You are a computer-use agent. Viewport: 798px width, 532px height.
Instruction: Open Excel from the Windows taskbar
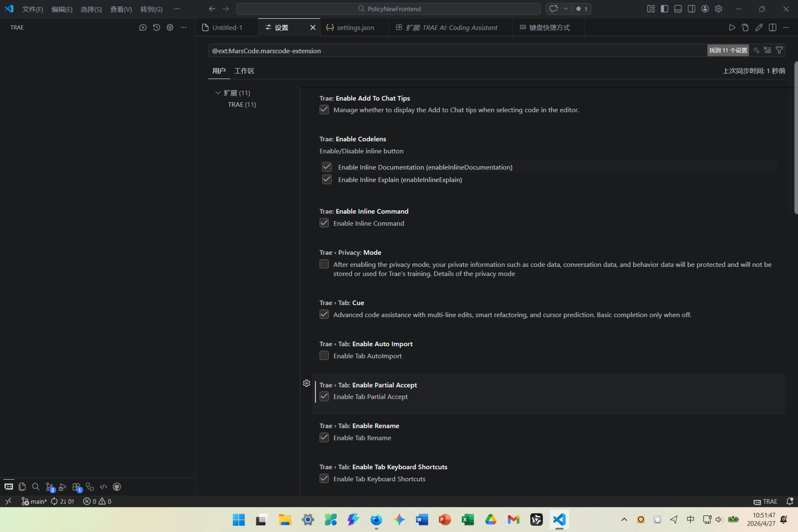pos(468,520)
